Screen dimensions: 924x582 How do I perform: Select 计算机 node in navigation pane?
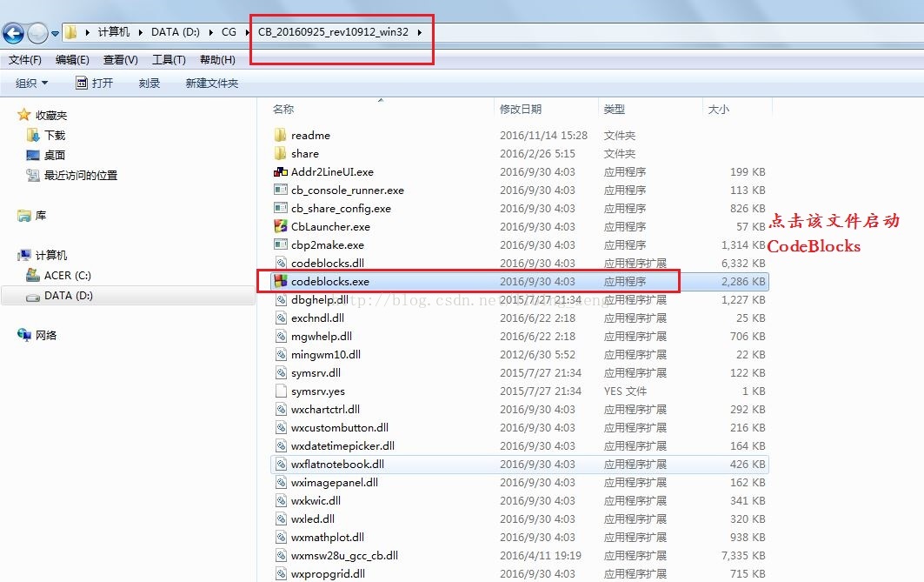(51, 255)
